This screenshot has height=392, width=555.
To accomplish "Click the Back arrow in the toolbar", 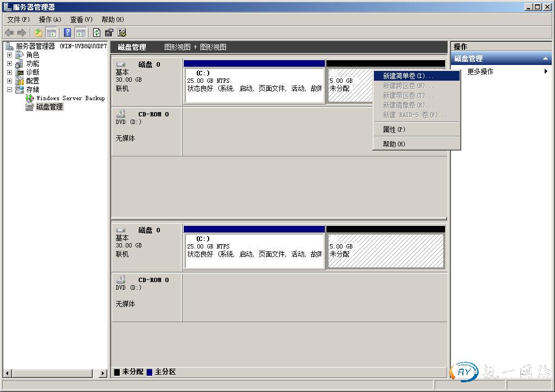I will tap(9, 32).
